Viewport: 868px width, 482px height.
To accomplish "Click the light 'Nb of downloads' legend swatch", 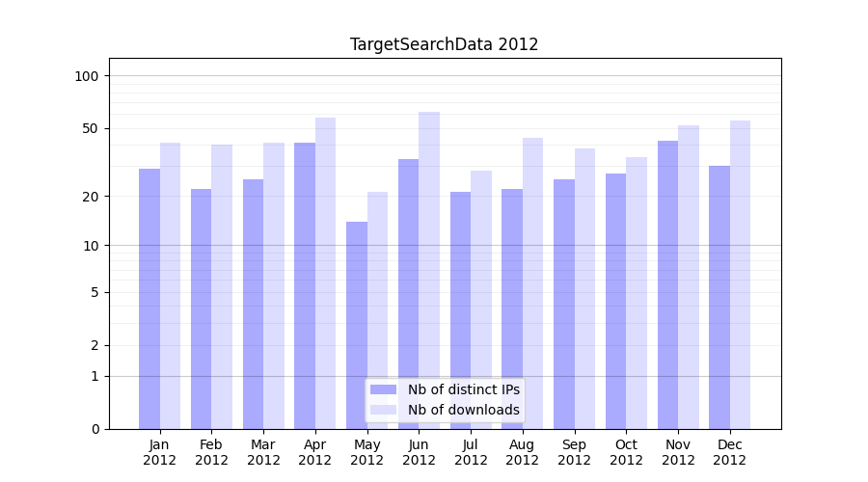I will tap(383, 410).
